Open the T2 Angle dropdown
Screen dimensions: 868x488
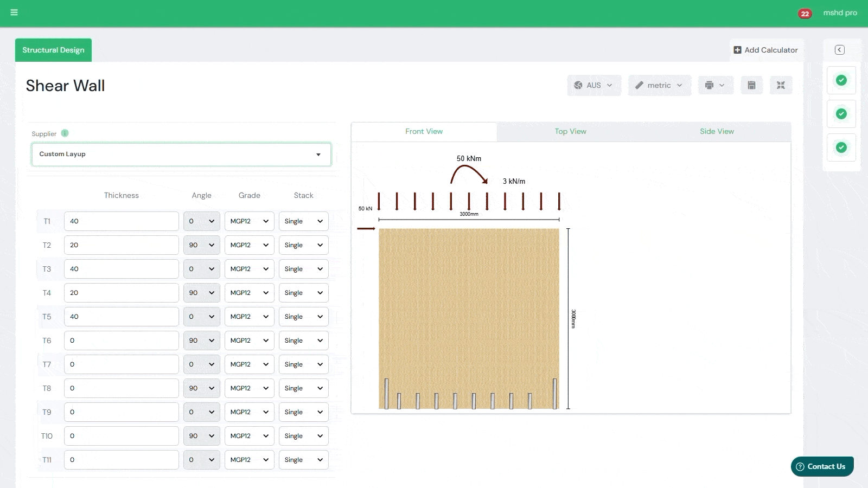click(201, 245)
